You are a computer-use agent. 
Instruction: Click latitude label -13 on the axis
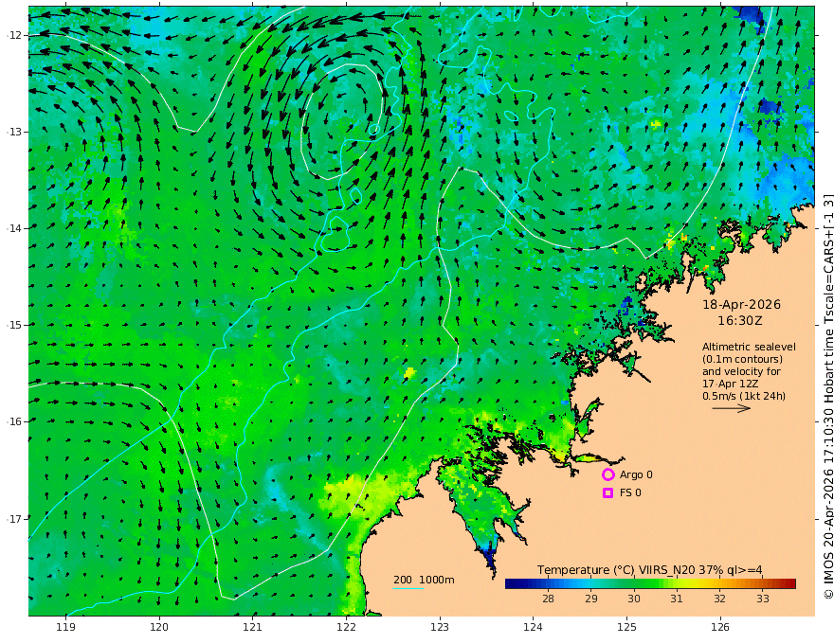(14, 132)
